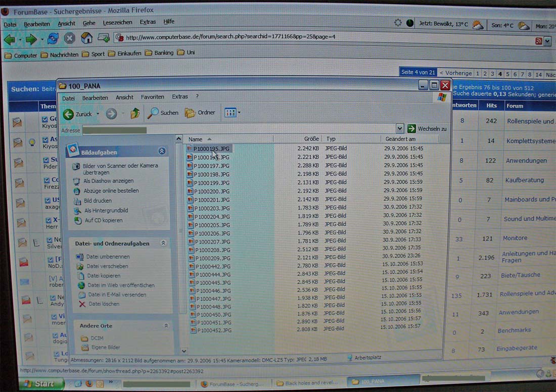Image resolution: width=556 pixels, height=392 pixels.
Task: Open Explorer Favoriten menu
Action: point(153,97)
